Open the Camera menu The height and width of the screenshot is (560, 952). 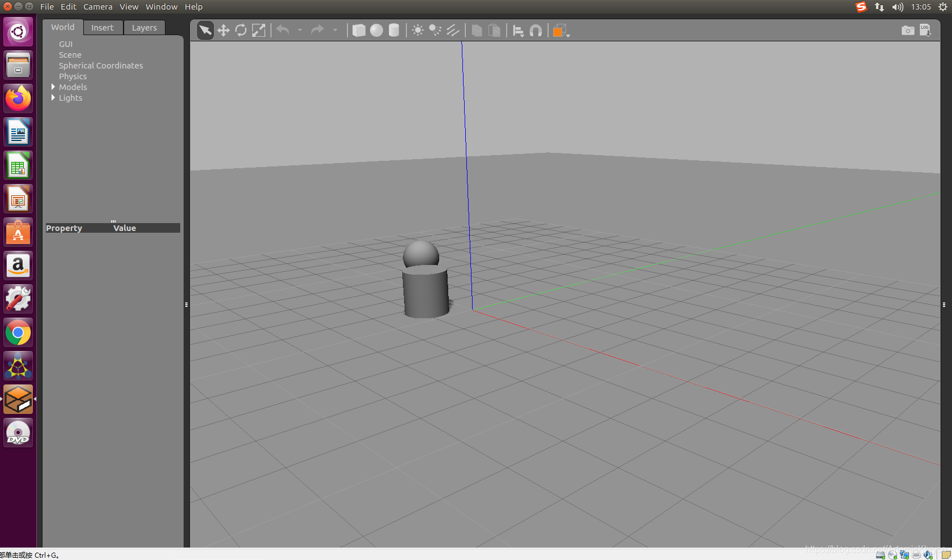pos(98,7)
